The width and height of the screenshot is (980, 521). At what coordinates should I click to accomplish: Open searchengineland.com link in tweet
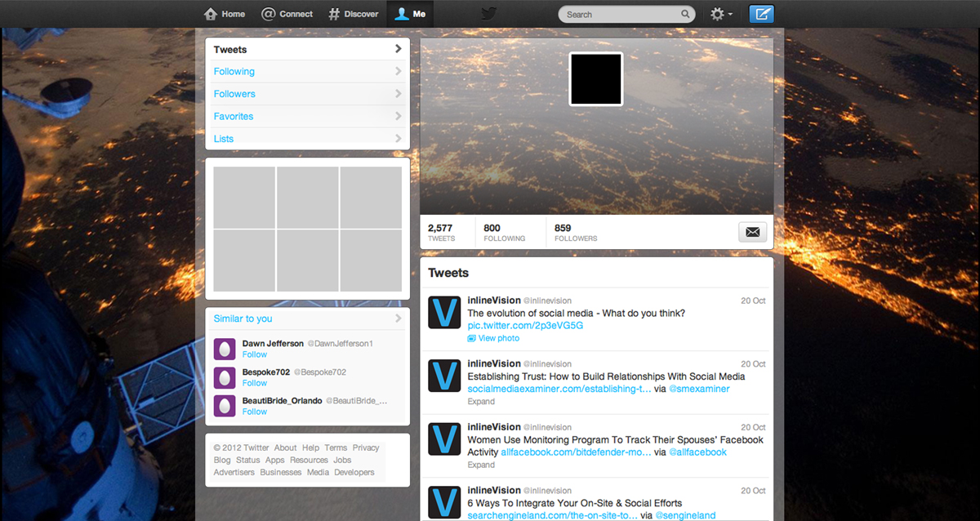click(552, 515)
